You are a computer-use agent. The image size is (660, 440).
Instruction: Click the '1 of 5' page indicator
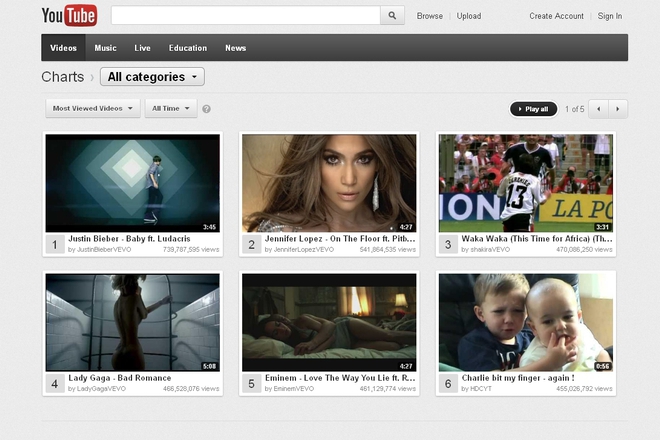pyautogui.click(x=575, y=109)
